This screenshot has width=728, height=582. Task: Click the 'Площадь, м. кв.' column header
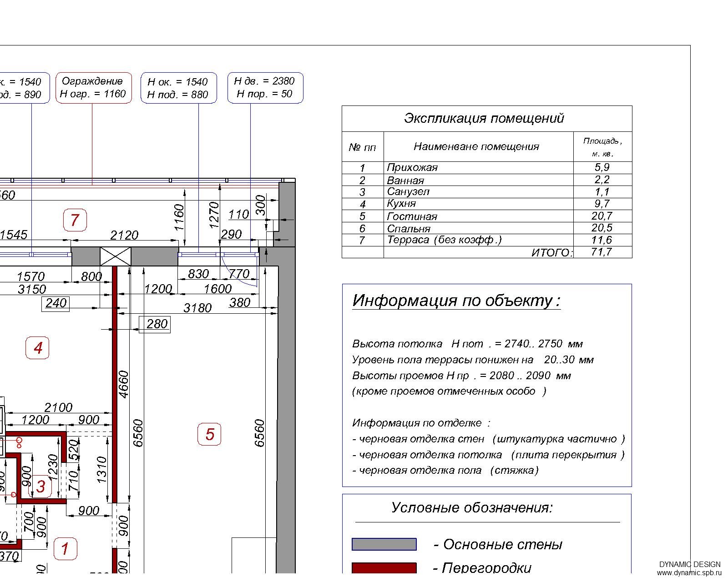coord(603,147)
